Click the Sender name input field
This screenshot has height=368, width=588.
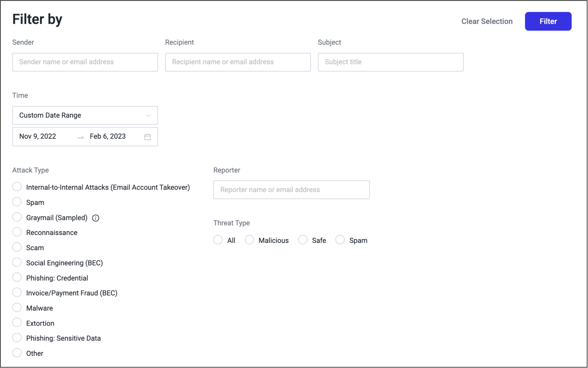click(85, 62)
